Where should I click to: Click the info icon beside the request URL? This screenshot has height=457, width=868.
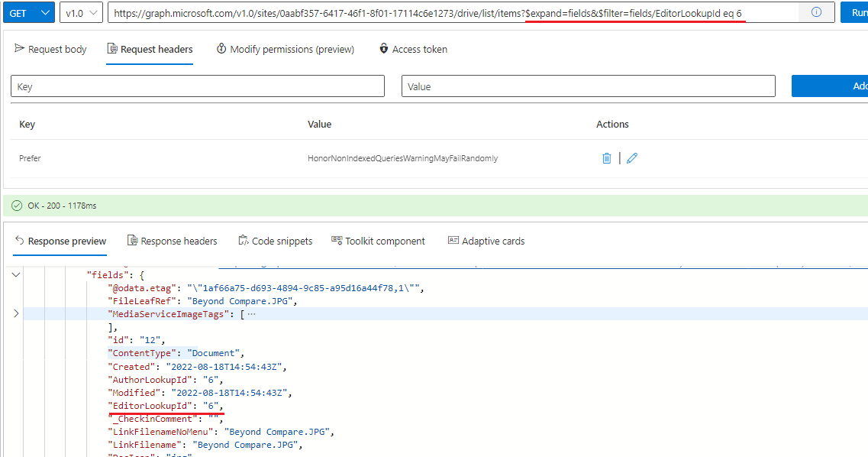click(x=816, y=12)
